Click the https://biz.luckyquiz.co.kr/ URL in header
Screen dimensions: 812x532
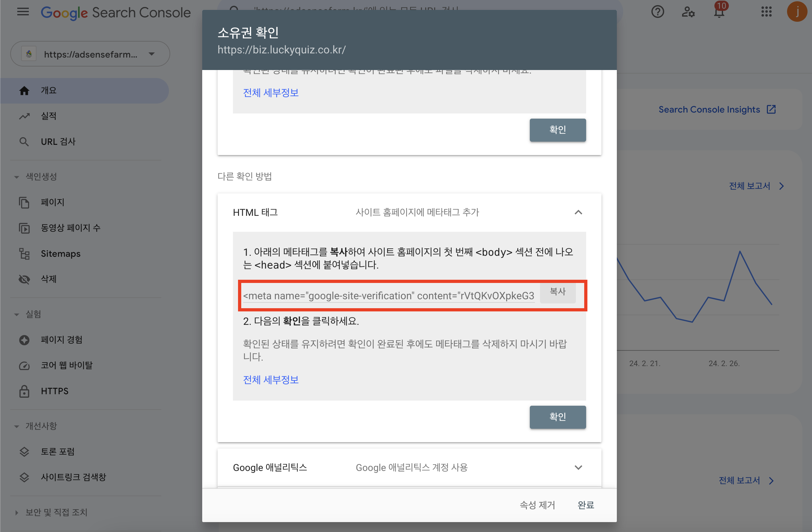(282, 50)
